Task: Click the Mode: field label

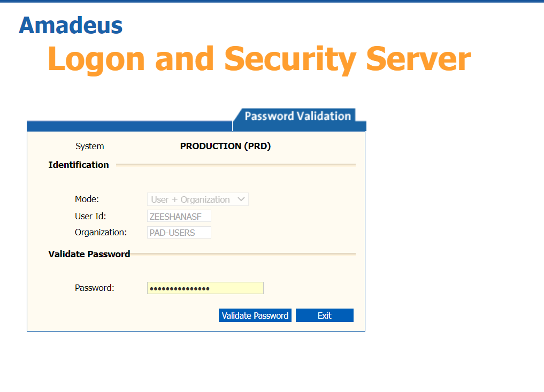Action: click(x=87, y=199)
